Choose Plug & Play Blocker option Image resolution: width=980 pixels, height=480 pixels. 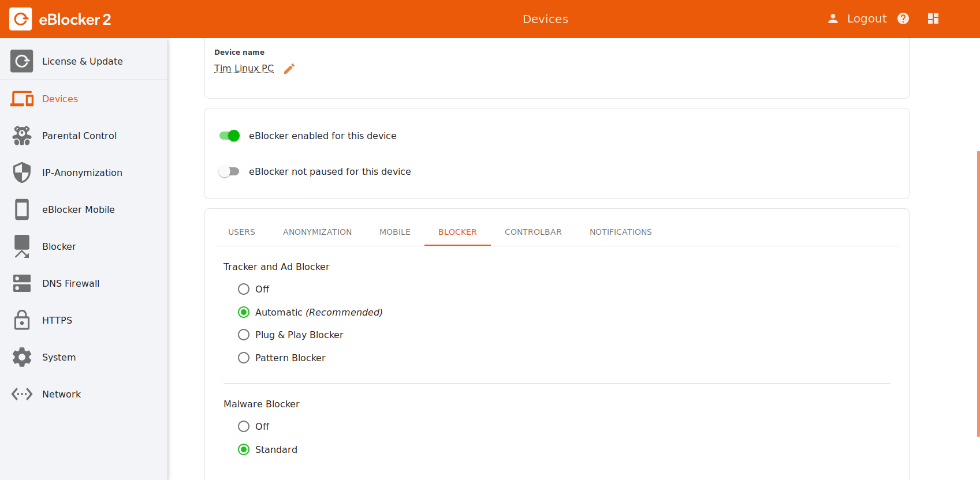(244, 335)
